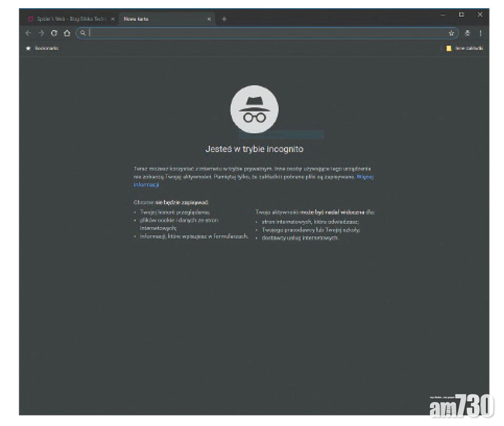The height and width of the screenshot is (426, 504).
Task: Follow the Więcej informacji link
Action: [365, 177]
